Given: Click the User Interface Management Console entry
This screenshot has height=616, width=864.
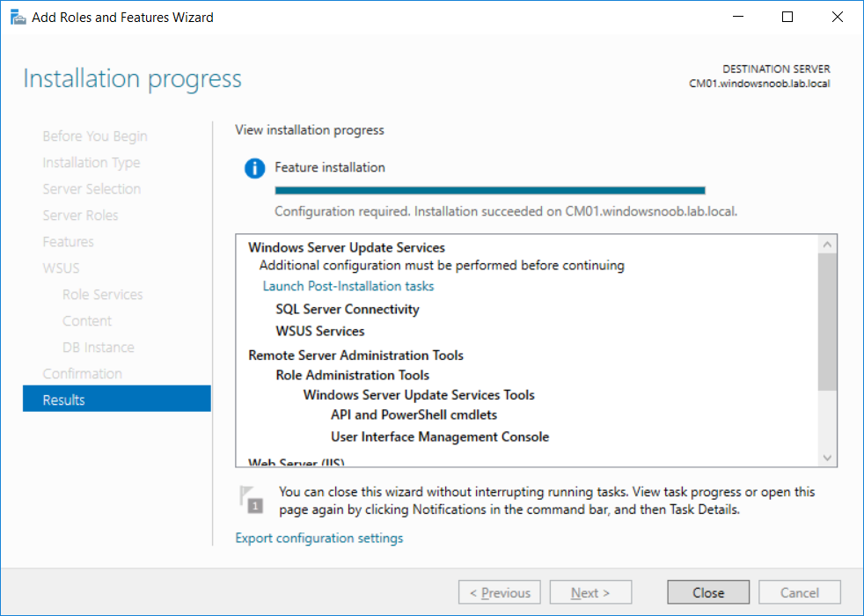Looking at the screenshot, I should pyautogui.click(x=440, y=437).
